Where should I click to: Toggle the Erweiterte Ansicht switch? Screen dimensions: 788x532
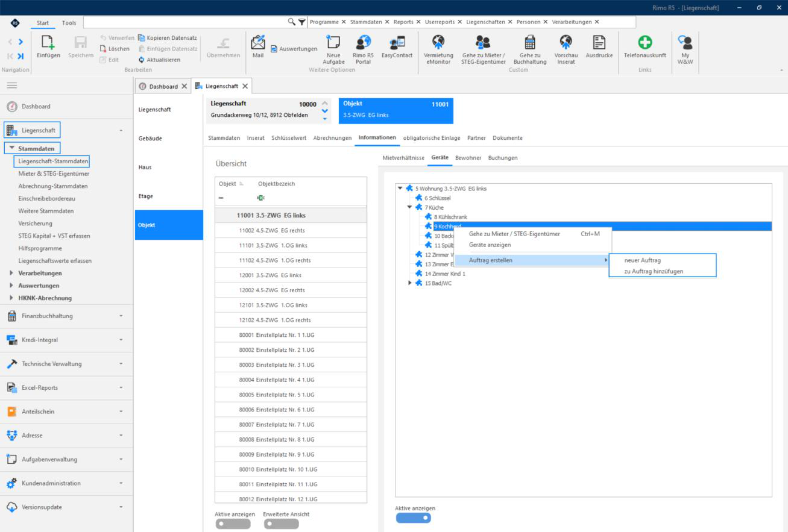click(281, 524)
